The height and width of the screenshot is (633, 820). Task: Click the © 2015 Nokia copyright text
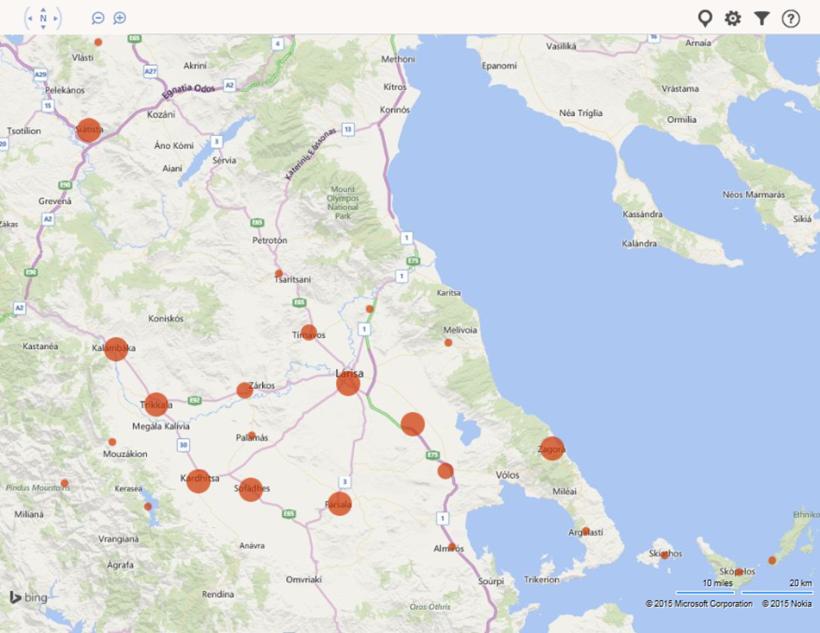point(787,604)
